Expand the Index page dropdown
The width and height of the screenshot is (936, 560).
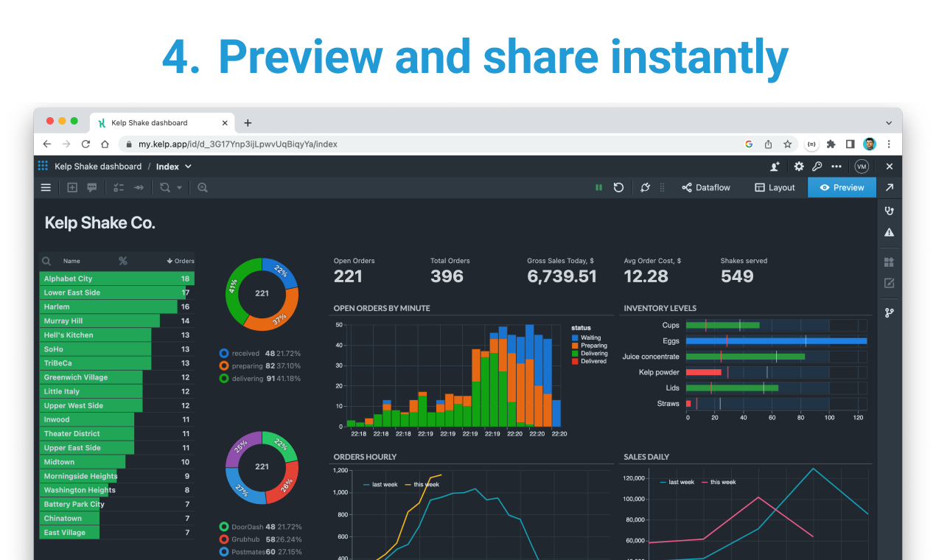[x=188, y=167]
